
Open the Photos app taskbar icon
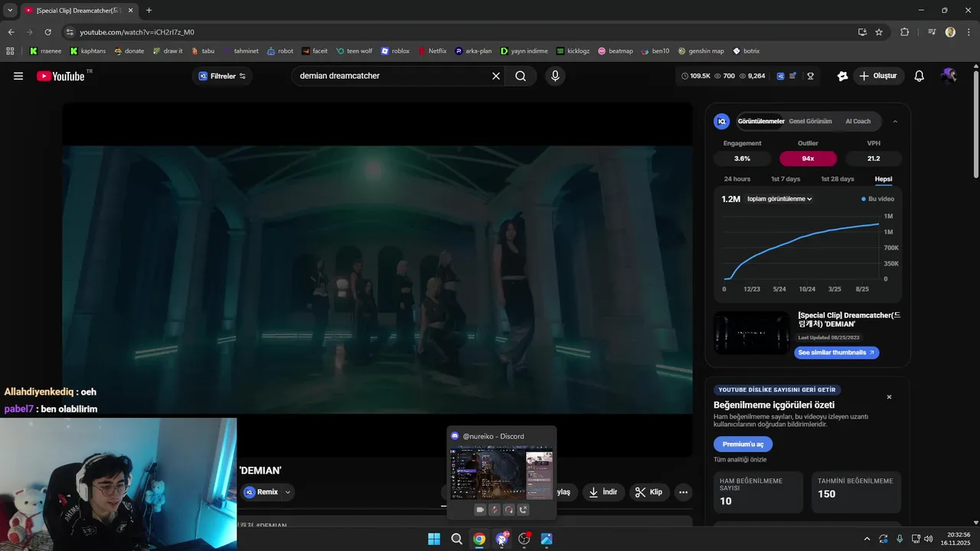click(x=547, y=539)
